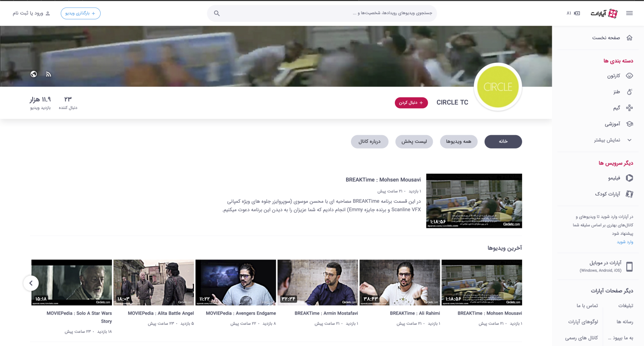The width and height of the screenshot is (644, 346).
Task: Open Avengers Endgame video thumbnail
Action: tap(236, 282)
